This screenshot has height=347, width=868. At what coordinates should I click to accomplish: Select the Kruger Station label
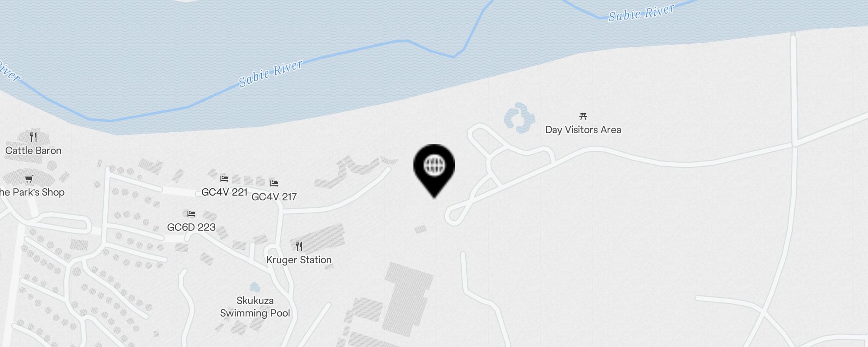299,260
